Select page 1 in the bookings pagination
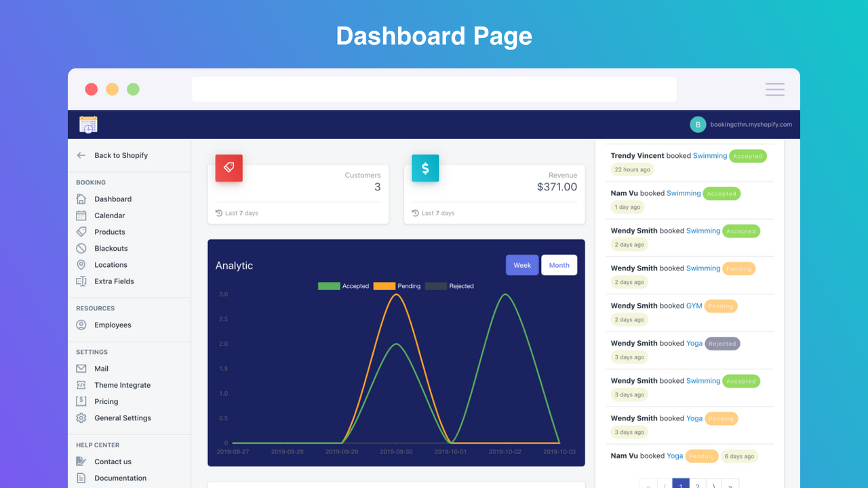The image size is (868, 488). coord(682,485)
